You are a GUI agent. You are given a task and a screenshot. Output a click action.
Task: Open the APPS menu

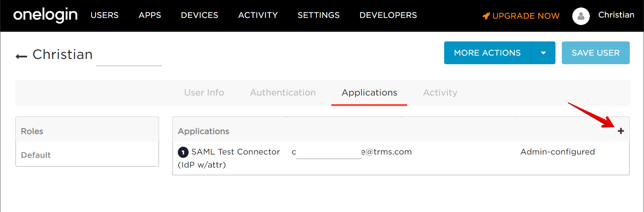[x=150, y=15]
